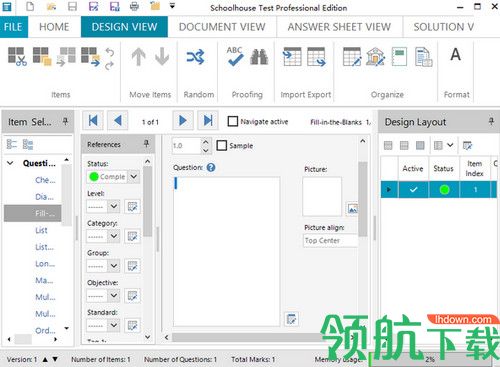Open the Standard dropdown
This screenshot has height=367, width=500.
click(114, 325)
